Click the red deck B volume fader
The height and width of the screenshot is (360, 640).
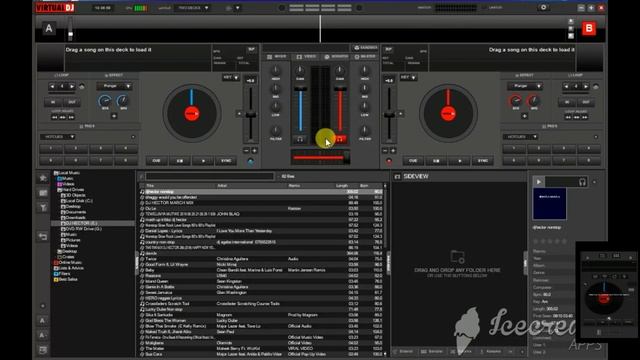coord(340,109)
